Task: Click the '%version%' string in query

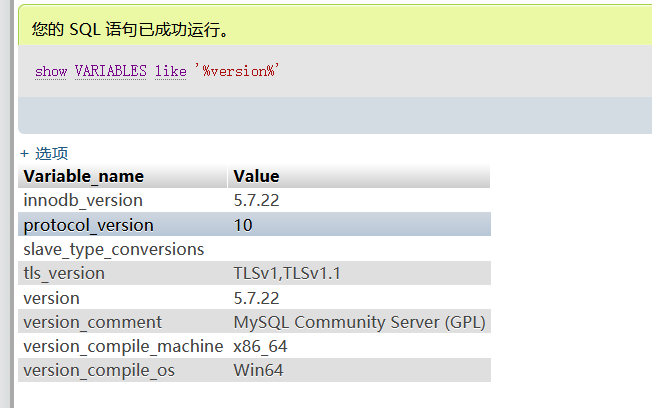Action: (x=237, y=71)
